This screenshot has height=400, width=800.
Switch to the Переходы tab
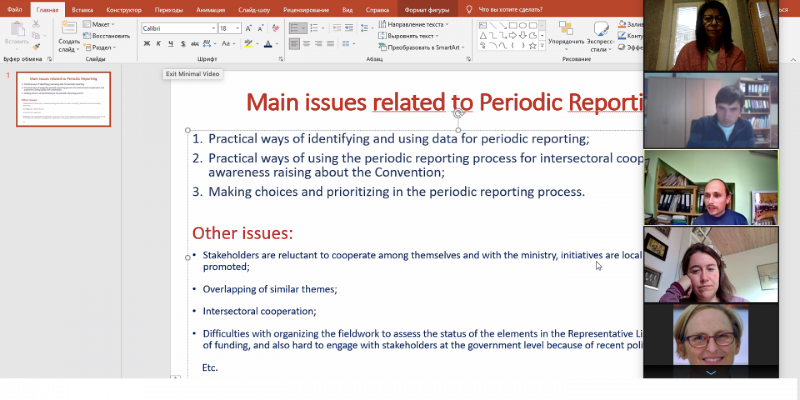(x=168, y=10)
